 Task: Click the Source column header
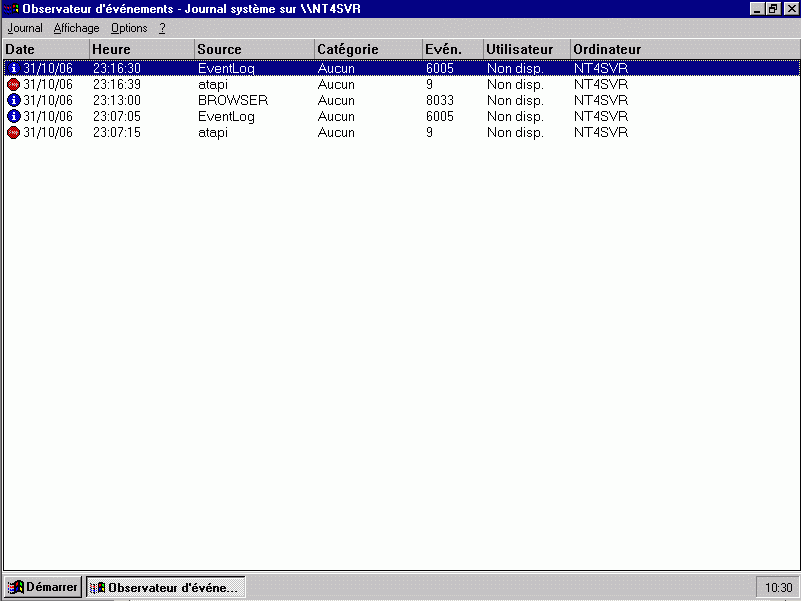(254, 49)
